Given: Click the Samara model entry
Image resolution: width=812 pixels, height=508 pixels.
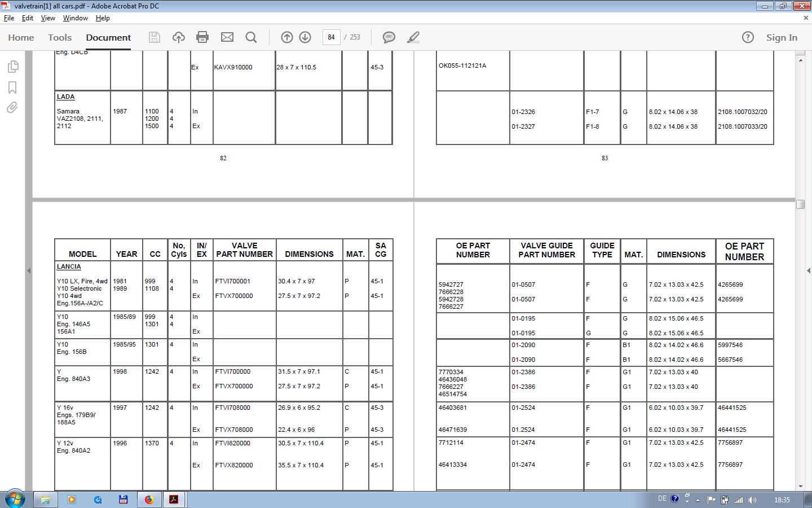Looking at the screenshot, I should [x=68, y=111].
